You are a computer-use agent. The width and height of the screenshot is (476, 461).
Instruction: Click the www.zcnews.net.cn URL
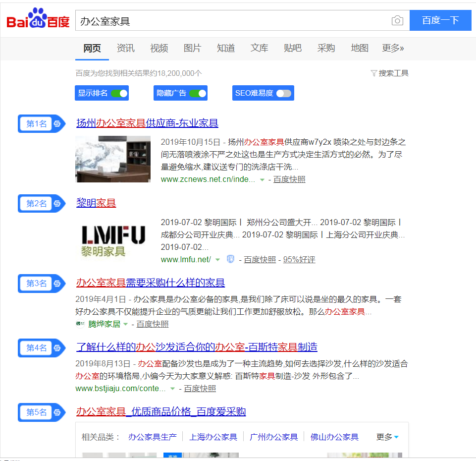(208, 179)
